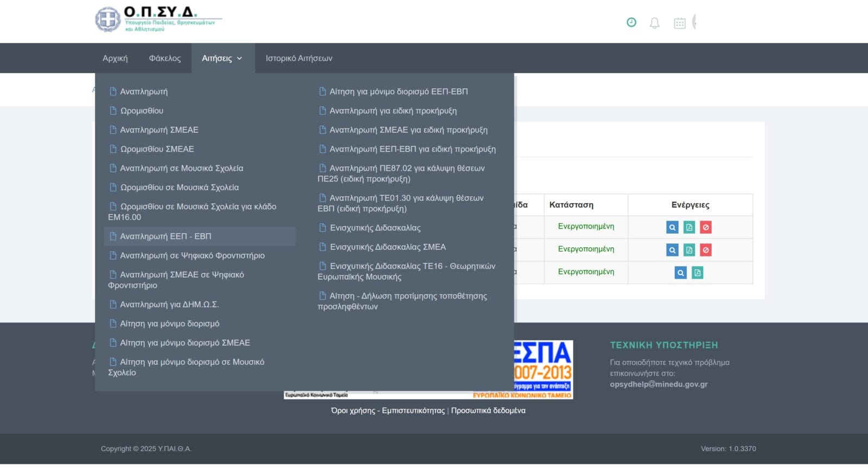The height and width of the screenshot is (470, 868).
Task: Collapse the Αιτήσεις dropdown menu
Action: coord(222,58)
